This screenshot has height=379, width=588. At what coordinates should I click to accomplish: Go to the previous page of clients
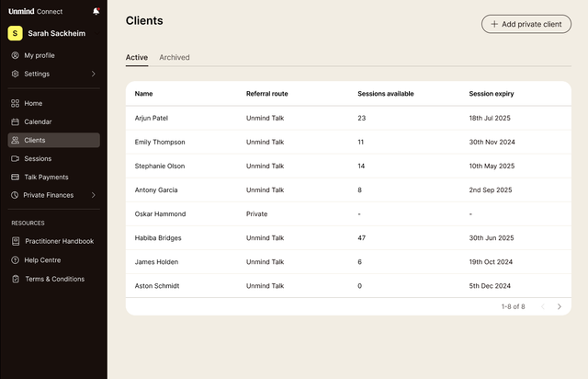point(542,306)
